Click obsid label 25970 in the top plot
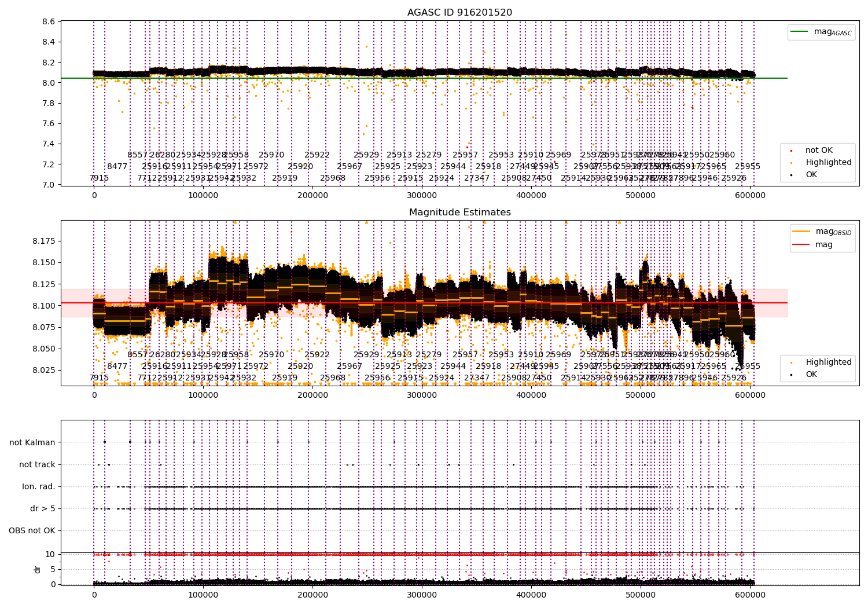Image resolution: width=868 pixels, height=608 pixels. [271, 155]
